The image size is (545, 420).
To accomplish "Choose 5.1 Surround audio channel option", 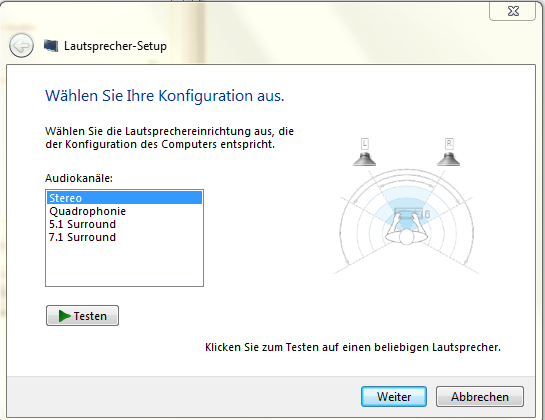I will click(124, 224).
